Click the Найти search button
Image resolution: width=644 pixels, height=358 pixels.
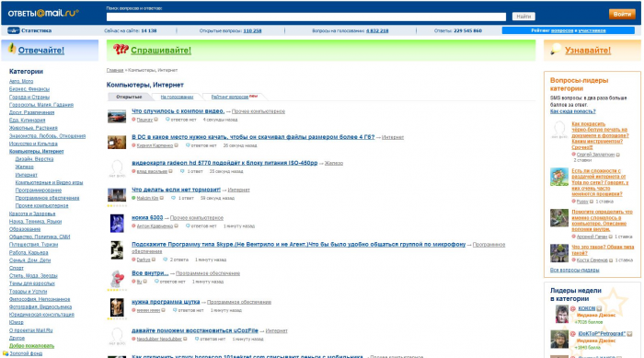523,17
